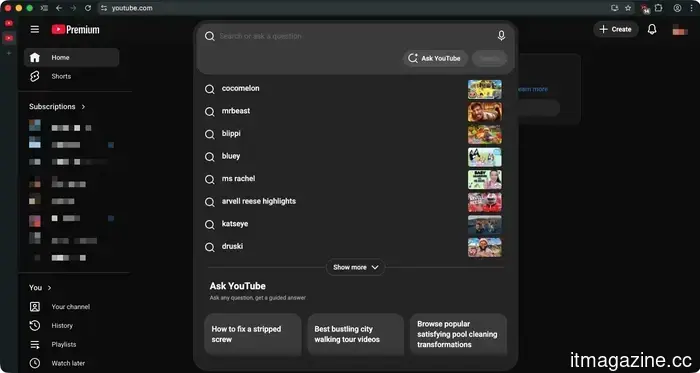Click the Create button
The height and width of the screenshot is (373, 700).
(616, 29)
